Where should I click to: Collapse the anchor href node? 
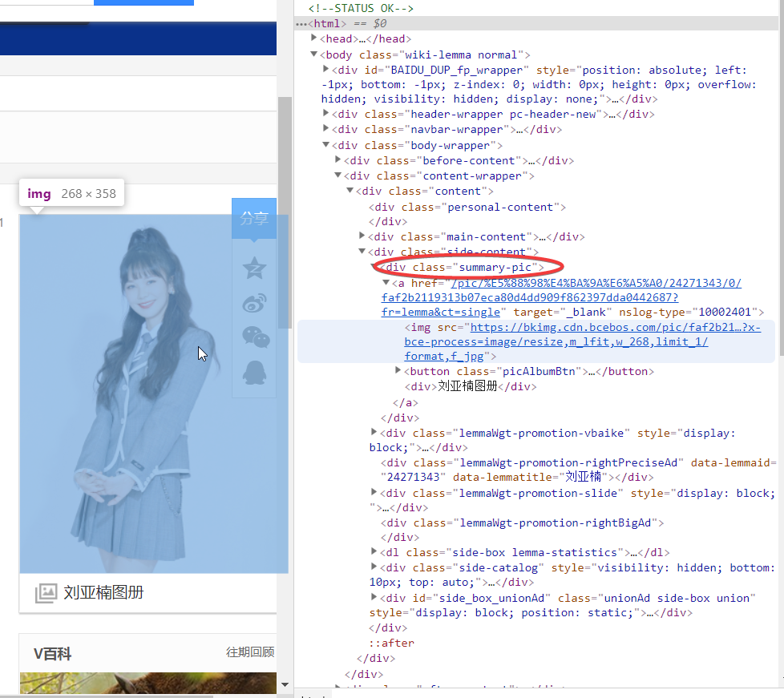click(386, 282)
